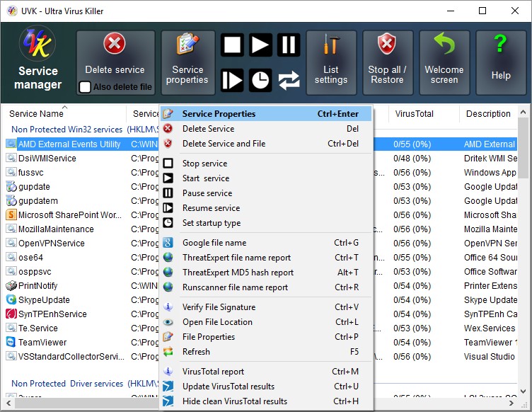Select Verify File Signature menu entry
532x412 pixels.
pos(219,307)
